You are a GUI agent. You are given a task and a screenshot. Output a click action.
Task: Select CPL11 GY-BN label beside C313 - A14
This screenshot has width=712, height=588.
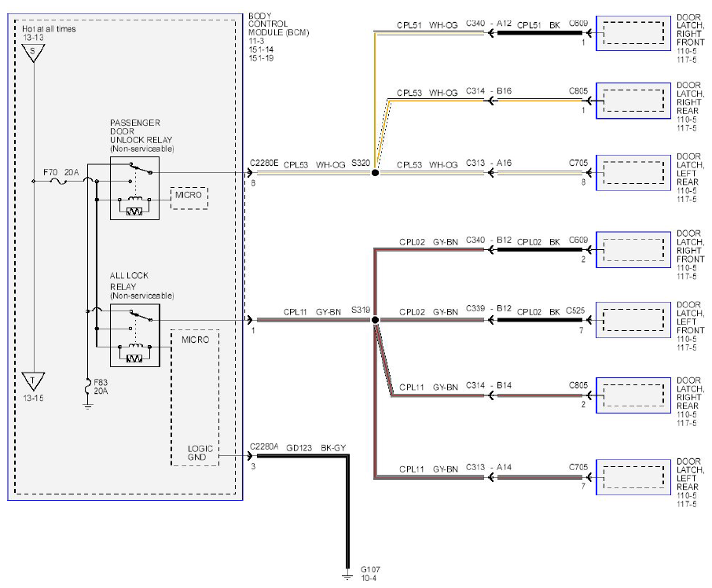coord(428,469)
